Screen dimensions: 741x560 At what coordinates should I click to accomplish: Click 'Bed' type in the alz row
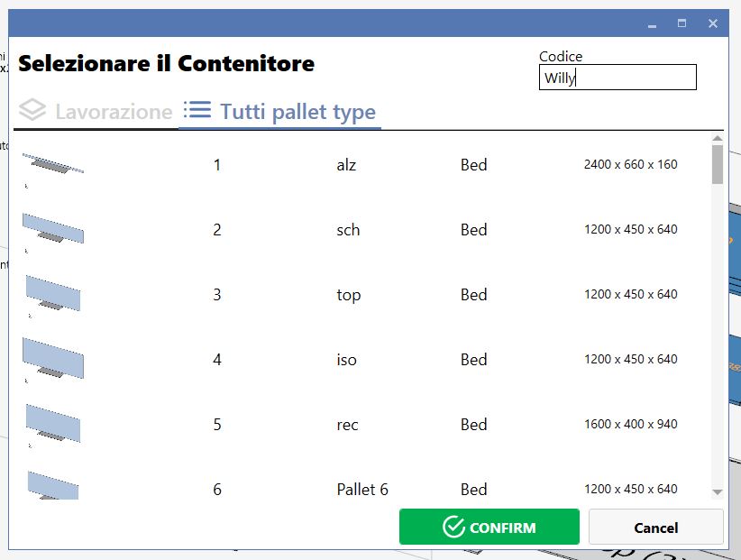pos(474,165)
